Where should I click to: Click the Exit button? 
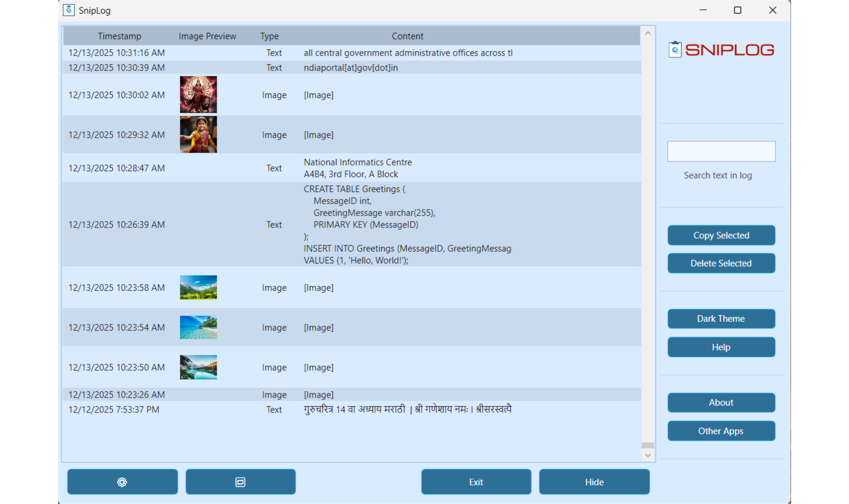[476, 482]
